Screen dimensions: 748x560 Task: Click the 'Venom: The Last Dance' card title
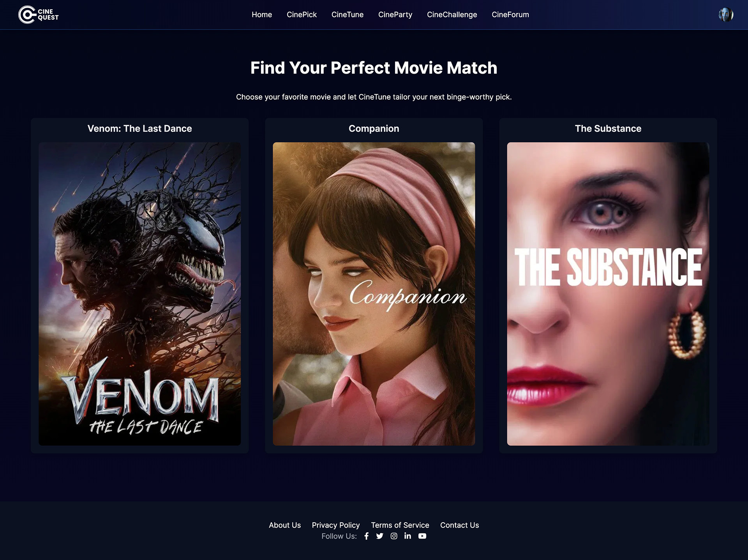pos(139,129)
